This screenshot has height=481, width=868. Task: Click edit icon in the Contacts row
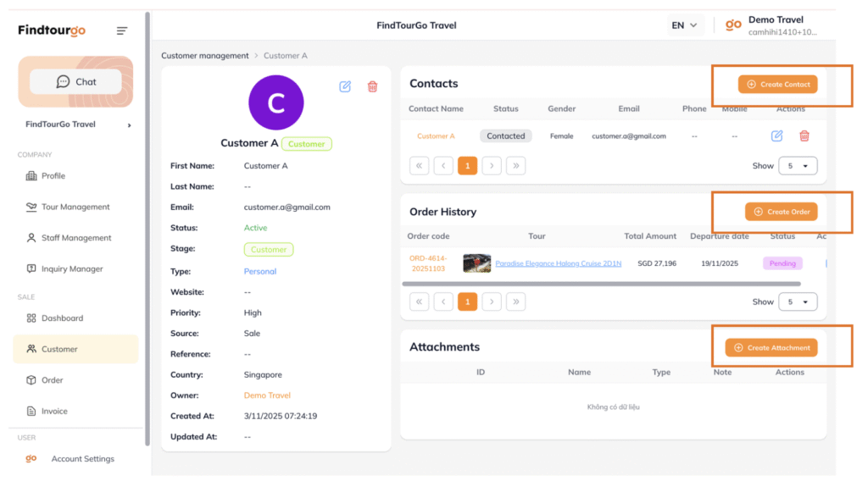[776, 135]
